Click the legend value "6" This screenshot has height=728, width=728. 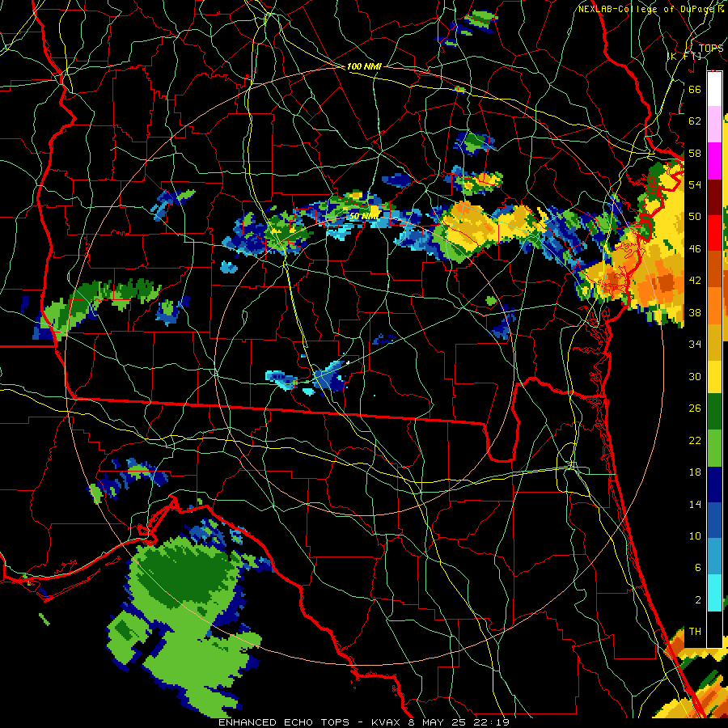click(x=698, y=568)
